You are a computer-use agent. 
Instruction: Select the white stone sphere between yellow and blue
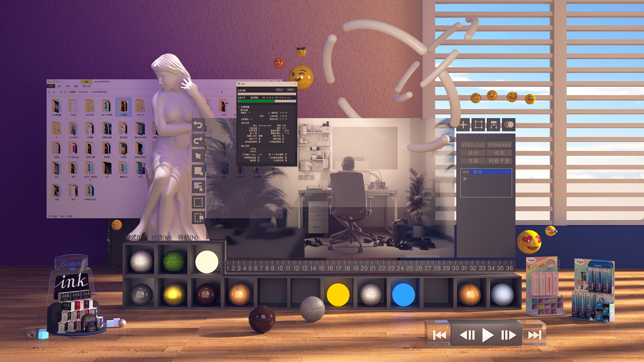(x=371, y=294)
